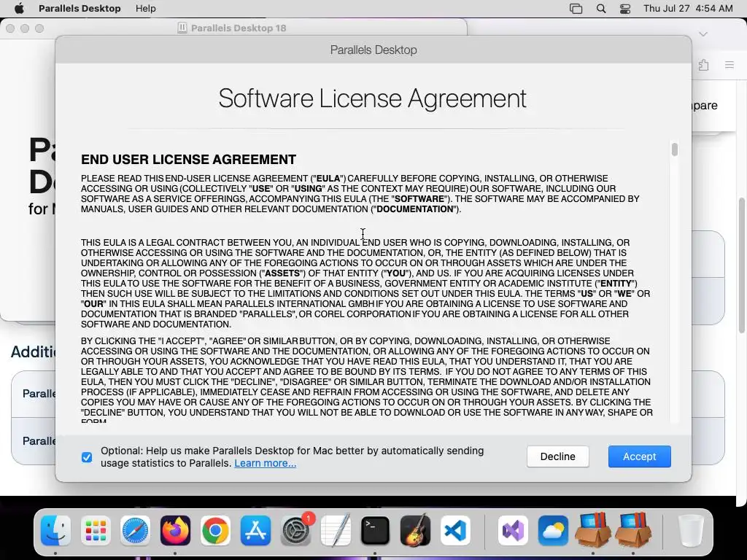Image resolution: width=747 pixels, height=560 pixels.
Task: Open the Trash in the Dock
Action: 691,530
